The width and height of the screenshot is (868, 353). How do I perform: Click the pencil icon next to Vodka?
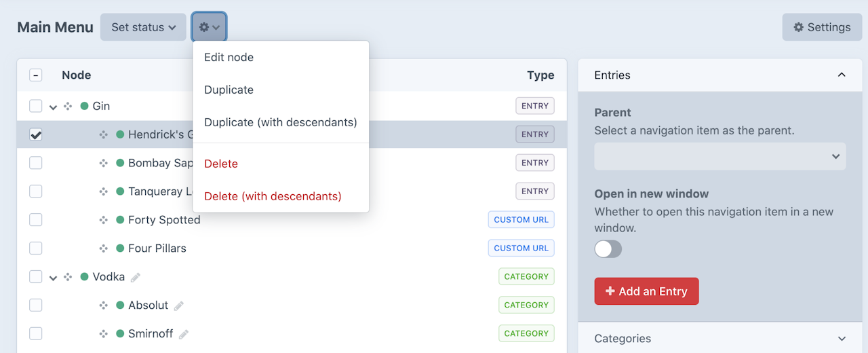136,277
